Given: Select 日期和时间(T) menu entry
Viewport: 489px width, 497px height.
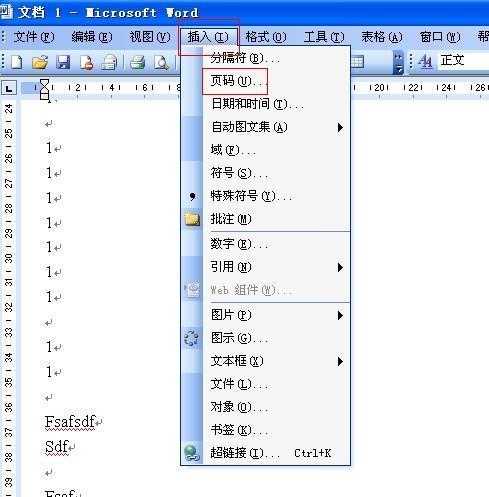Looking at the screenshot, I should [x=266, y=104].
